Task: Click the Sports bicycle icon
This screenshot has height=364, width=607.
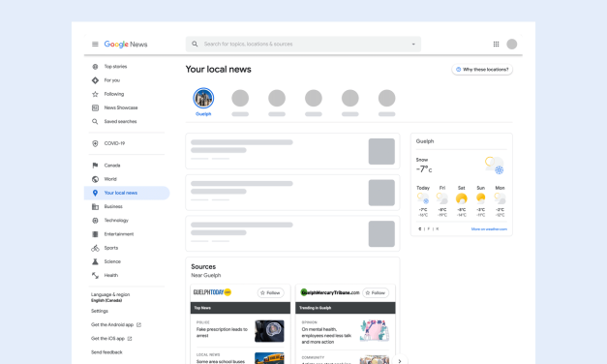Action: click(x=95, y=248)
